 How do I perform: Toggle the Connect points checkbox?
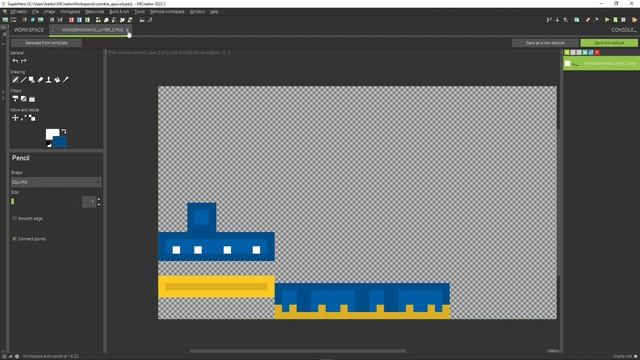click(15, 238)
